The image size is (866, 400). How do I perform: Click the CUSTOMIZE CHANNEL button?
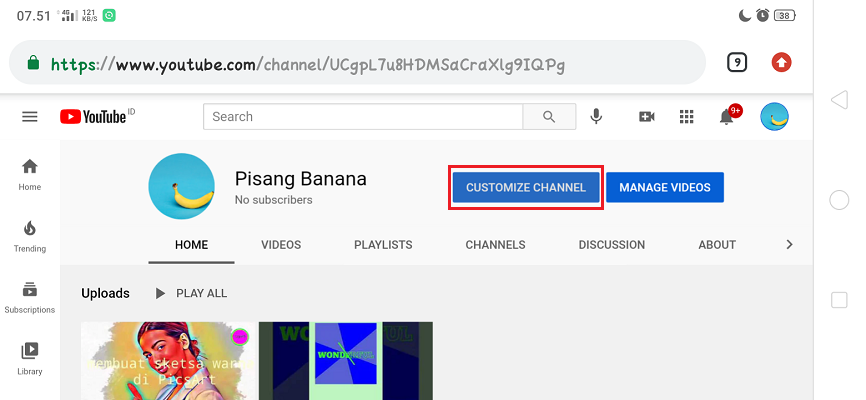pos(526,187)
